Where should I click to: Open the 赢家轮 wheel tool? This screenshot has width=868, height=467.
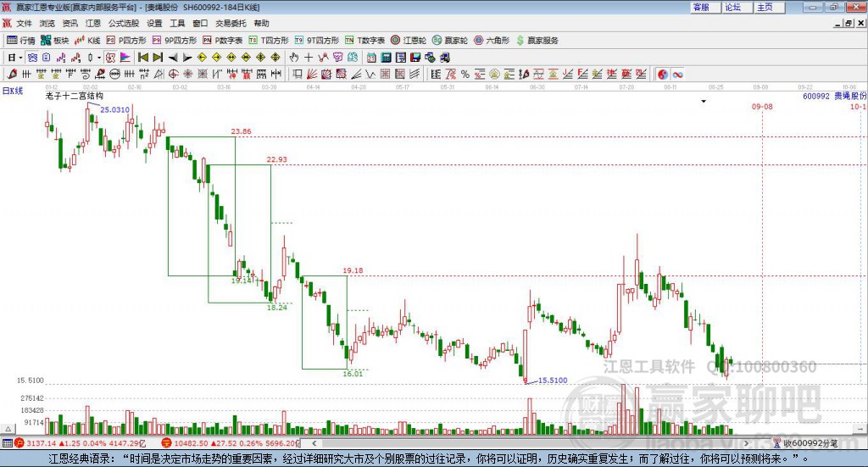pyautogui.click(x=450, y=41)
